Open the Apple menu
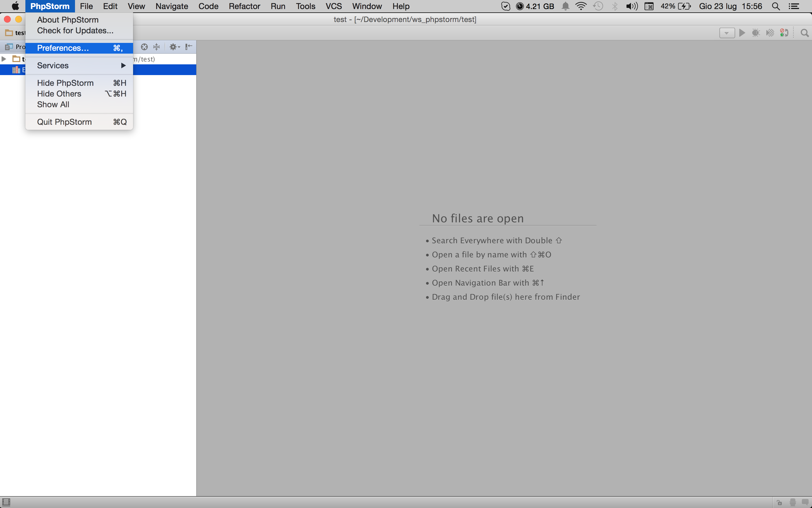The image size is (812, 508). pyautogui.click(x=15, y=6)
